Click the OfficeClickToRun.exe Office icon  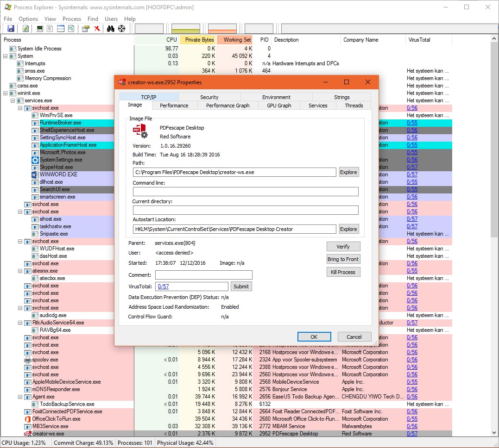[28, 419]
